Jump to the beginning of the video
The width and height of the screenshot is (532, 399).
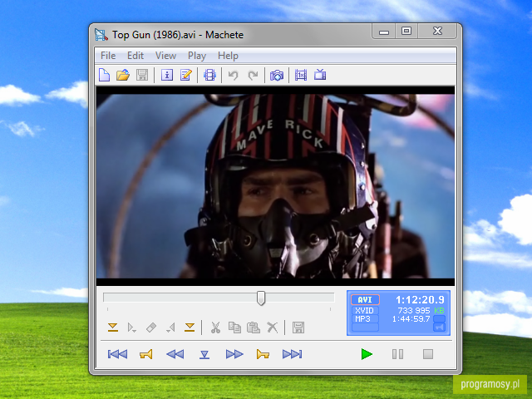click(x=117, y=354)
